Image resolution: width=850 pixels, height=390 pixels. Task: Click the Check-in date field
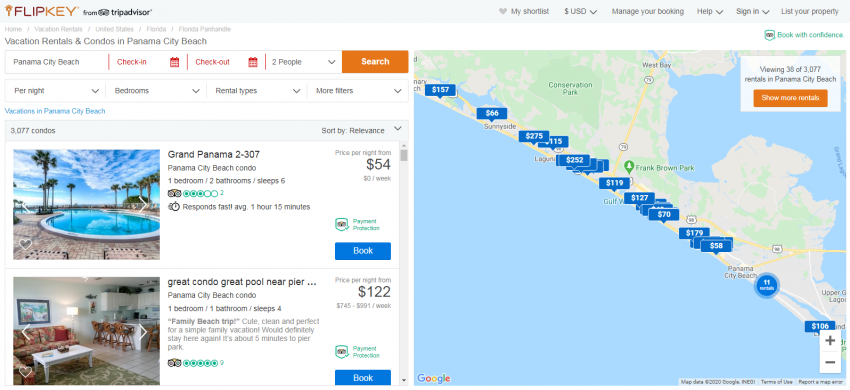[147, 62]
